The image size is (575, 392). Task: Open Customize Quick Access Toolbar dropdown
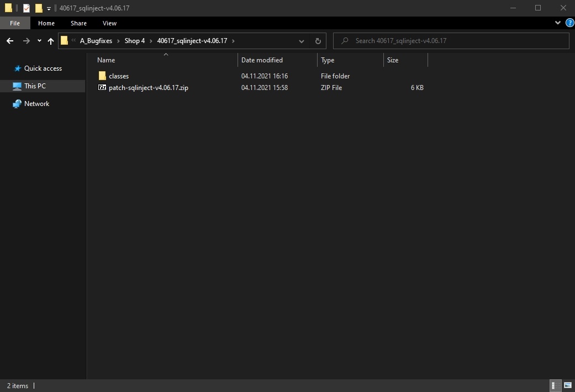point(49,8)
